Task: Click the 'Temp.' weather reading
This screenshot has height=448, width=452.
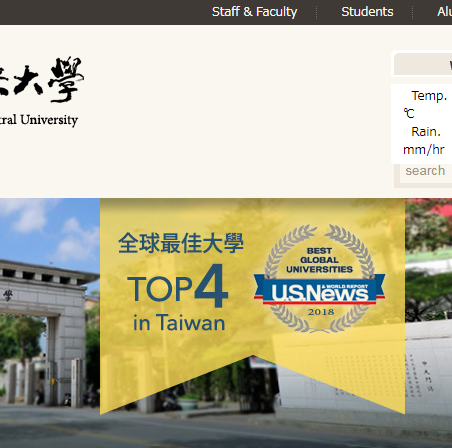Action: coord(429,96)
